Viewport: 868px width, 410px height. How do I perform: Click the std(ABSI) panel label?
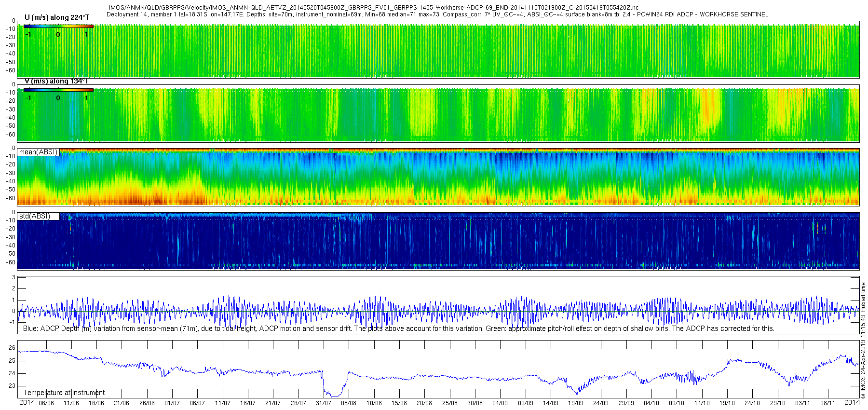point(35,216)
